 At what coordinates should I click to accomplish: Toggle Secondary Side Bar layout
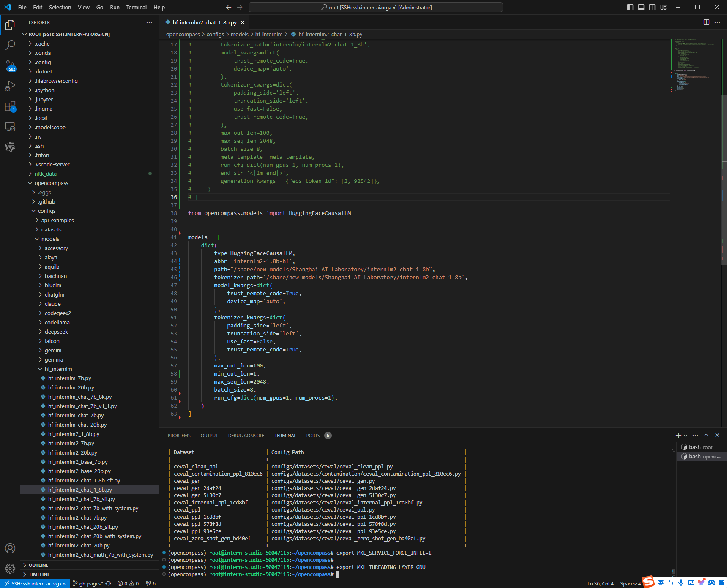pos(652,7)
